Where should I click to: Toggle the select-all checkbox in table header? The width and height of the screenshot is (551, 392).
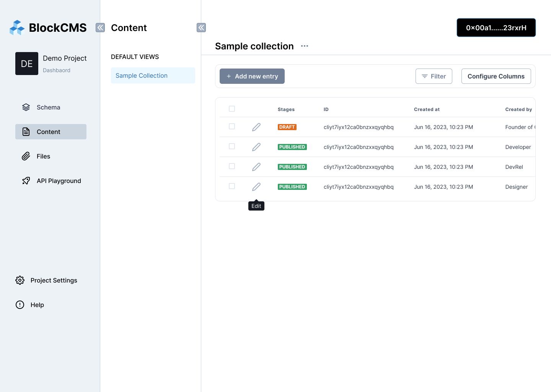pos(232,109)
